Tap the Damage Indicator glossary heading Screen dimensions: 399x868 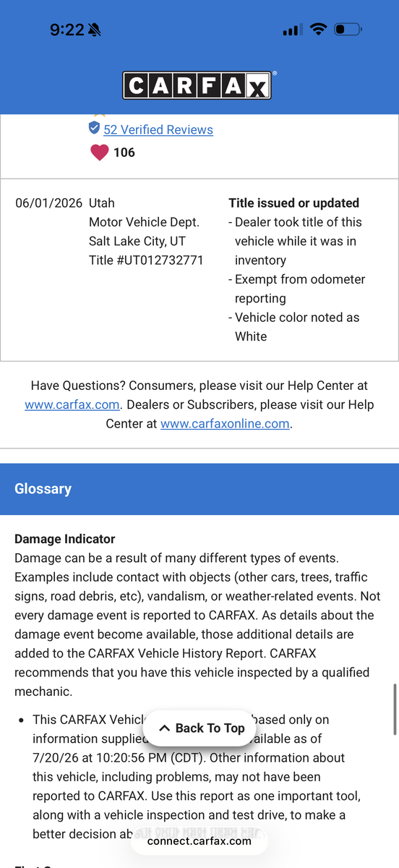(65, 539)
